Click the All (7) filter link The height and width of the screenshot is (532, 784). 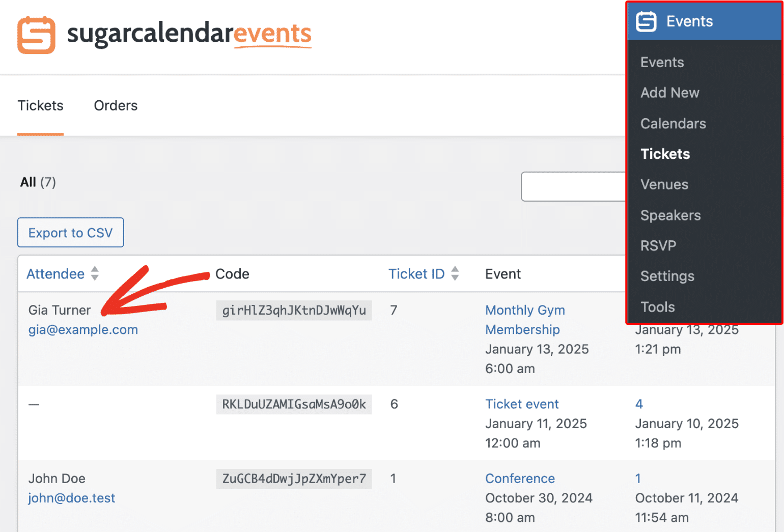38,182
